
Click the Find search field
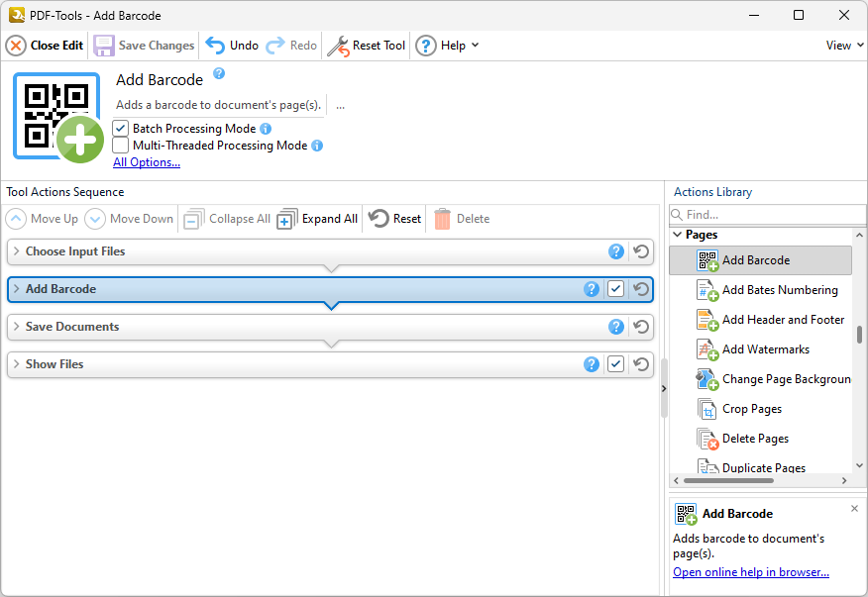click(x=767, y=215)
